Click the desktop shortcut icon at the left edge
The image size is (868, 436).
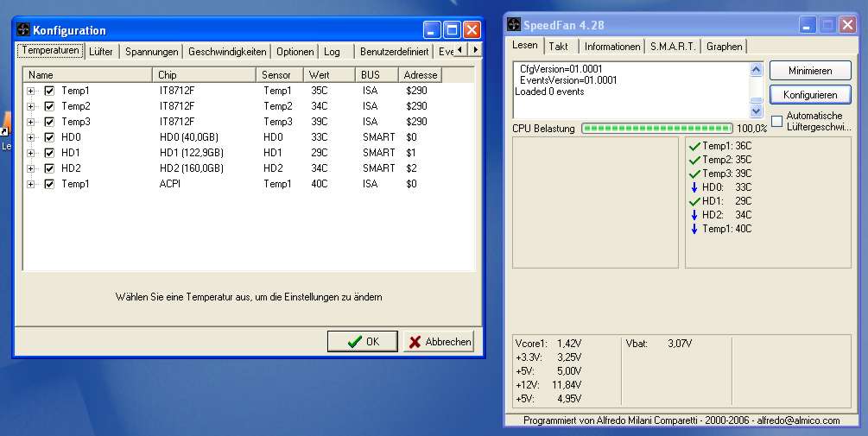[x=5, y=125]
